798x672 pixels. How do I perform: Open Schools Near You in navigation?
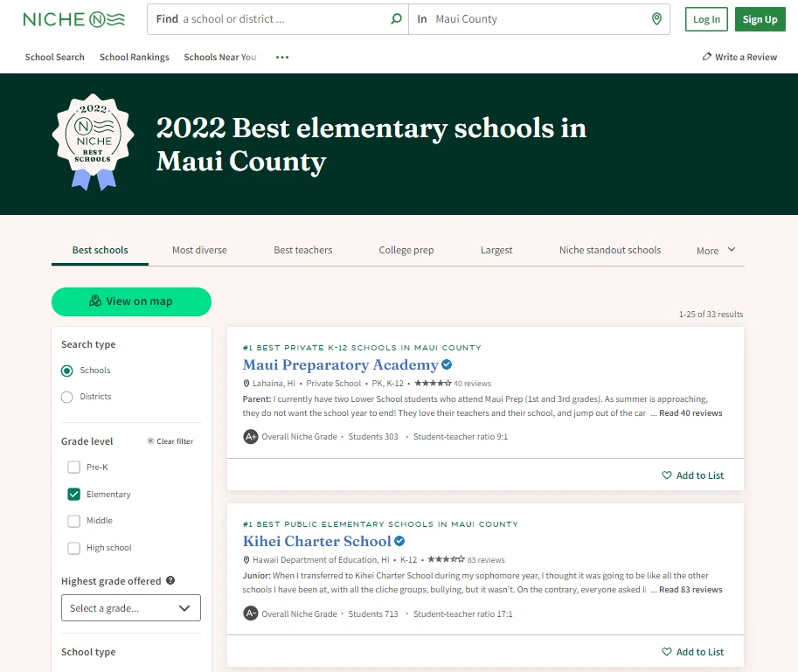click(220, 57)
